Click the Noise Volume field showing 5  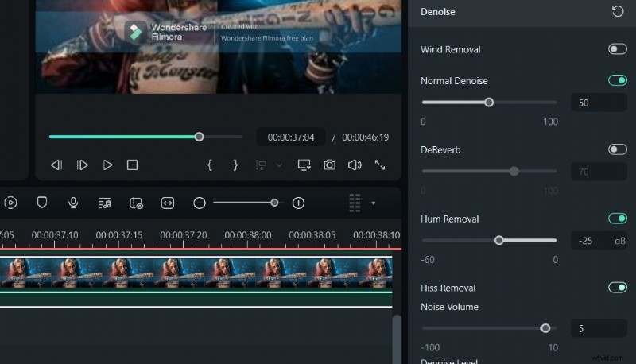[599, 328]
